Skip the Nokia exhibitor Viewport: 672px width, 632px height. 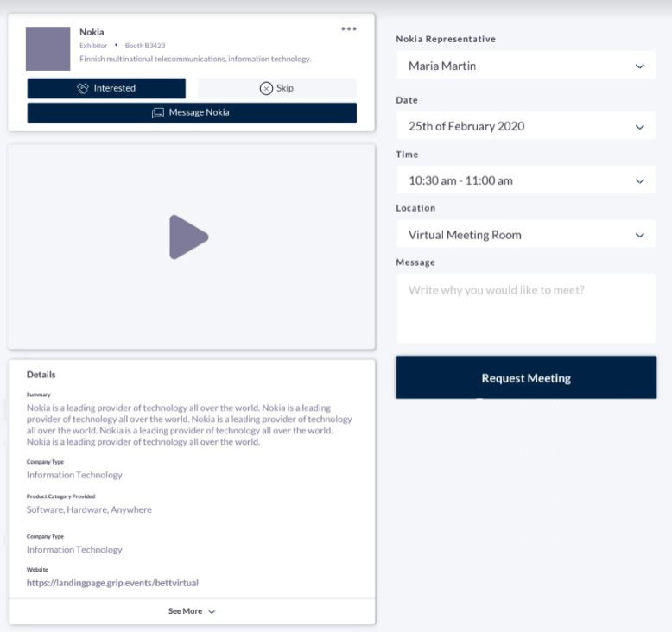(277, 88)
